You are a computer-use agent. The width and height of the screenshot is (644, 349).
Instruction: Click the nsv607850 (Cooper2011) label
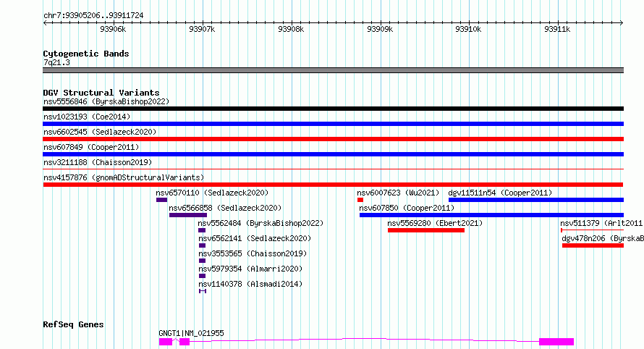coord(407,208)
